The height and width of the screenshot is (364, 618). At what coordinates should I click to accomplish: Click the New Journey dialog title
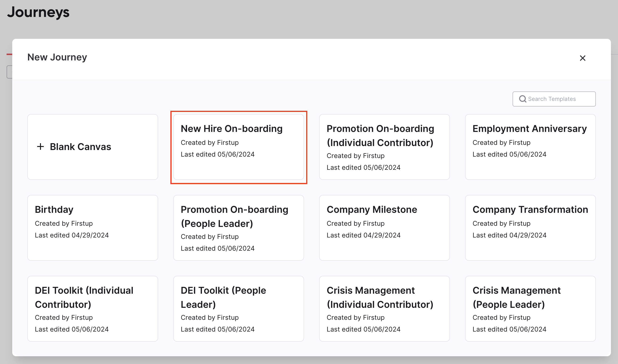57,57
